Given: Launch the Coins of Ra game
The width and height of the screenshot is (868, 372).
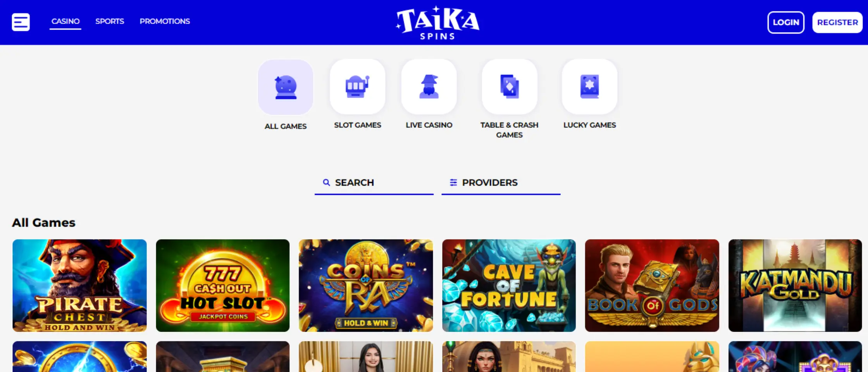Looking at the screenshot, I should coord(366,285).
